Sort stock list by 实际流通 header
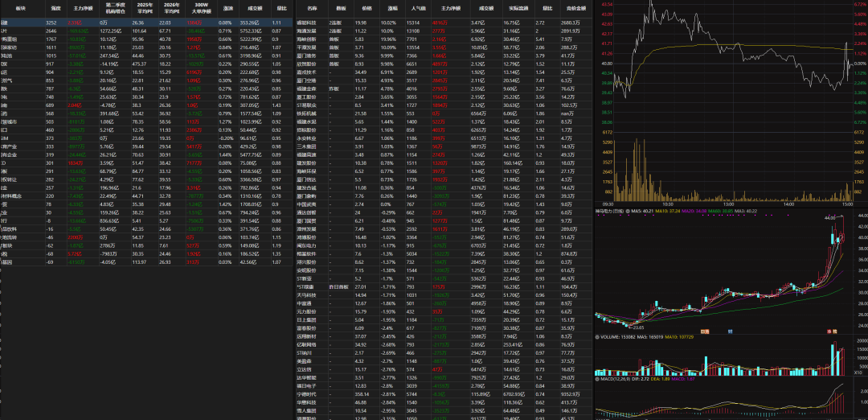The image size is (868, 420). [x=511, y=8]
